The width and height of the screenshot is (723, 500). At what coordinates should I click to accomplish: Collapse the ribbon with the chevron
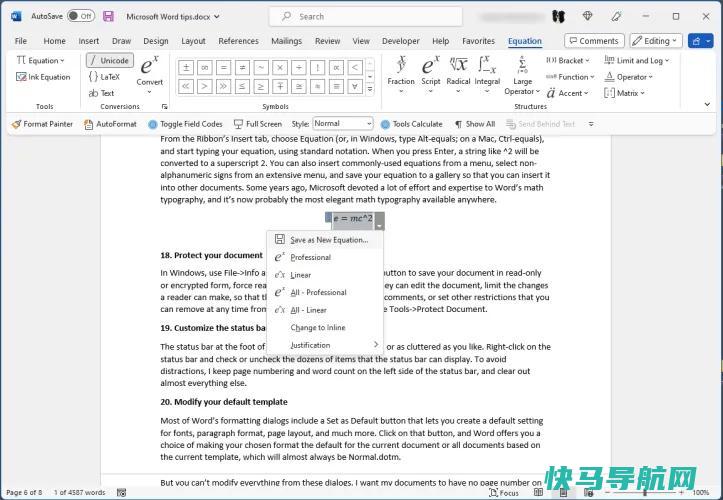pos(707,105)
